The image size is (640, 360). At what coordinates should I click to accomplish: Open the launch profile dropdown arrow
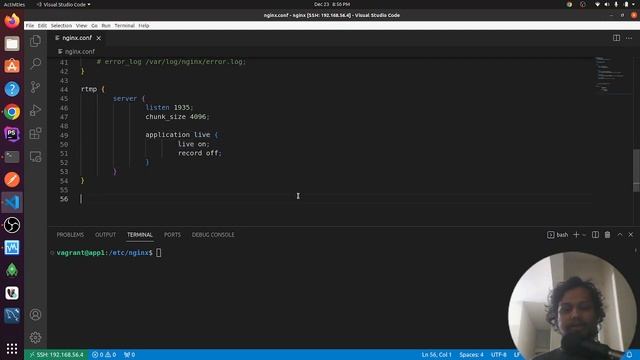pyautogui.click(x=584, y=235)
